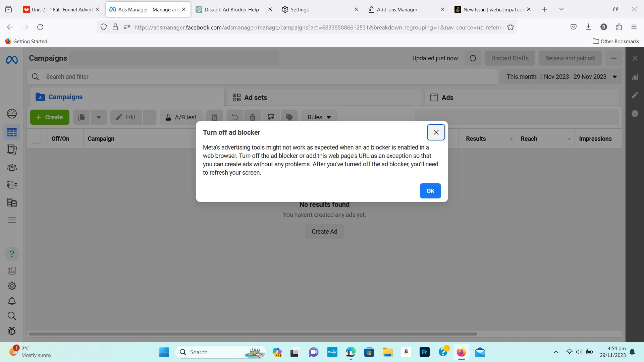644x362 pixels.
Task: Open Ads reporting sidebar icon
Action: (x=12, y=149)
